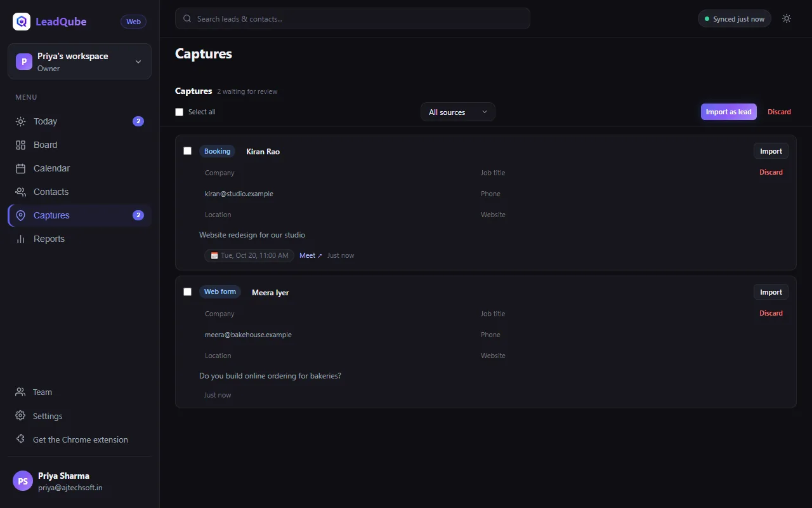
Task: Click the Settings gear icon
Action: click(x=20, y=416)
